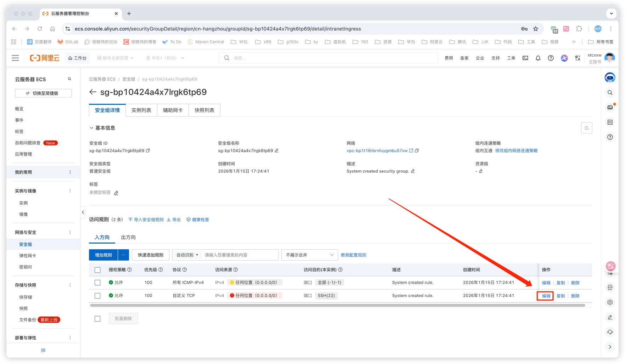Check the SSH(22) rule row checkbox
The image size is (625, 364).
tap(97, 296)
